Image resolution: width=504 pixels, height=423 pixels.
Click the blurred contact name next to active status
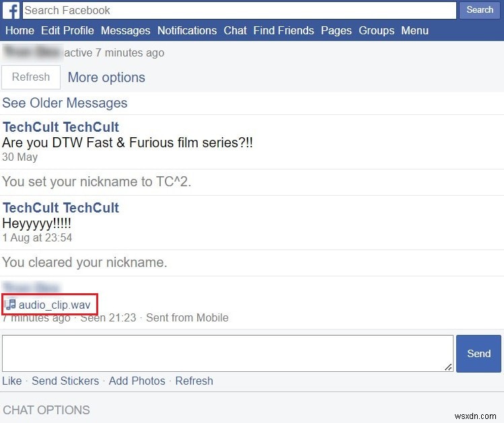[32, 52]
